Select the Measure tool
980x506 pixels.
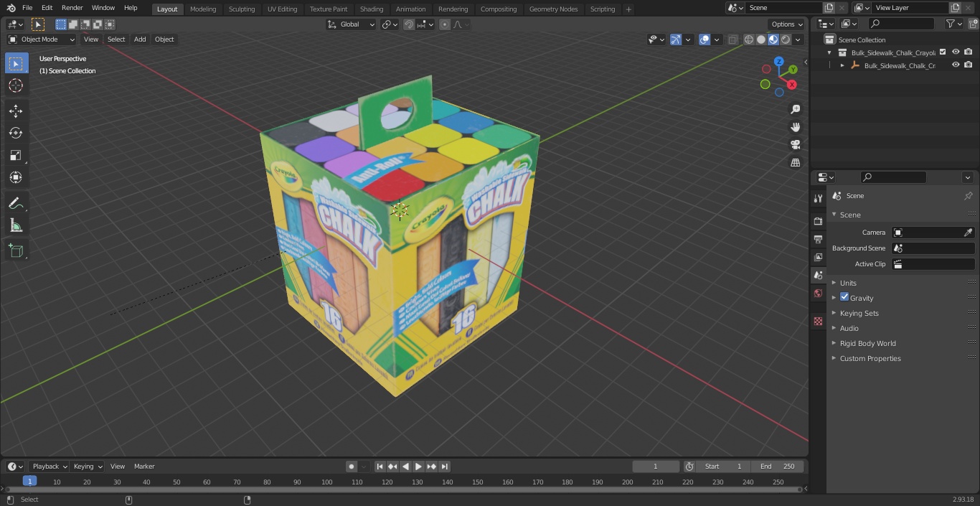tap(16, 226)
